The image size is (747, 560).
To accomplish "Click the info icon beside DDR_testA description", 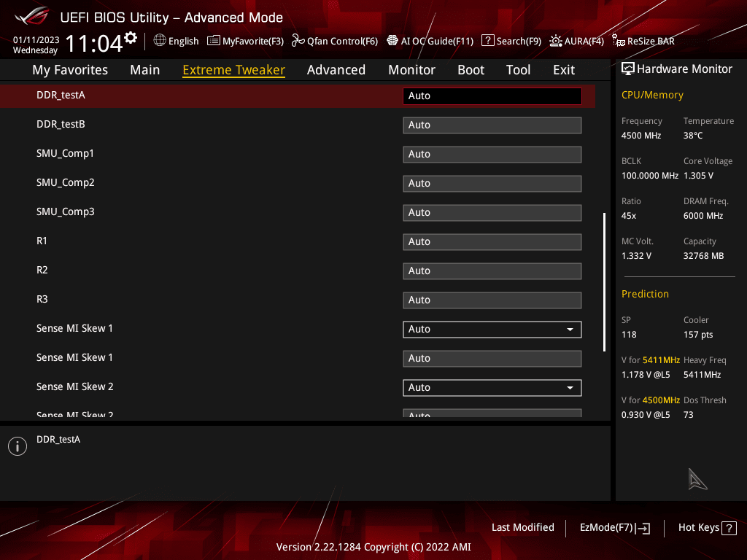I will 18,446.
